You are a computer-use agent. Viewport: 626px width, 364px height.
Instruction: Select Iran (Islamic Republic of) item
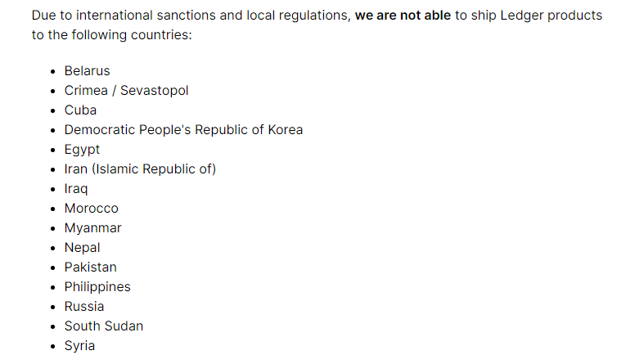point(140,169)
